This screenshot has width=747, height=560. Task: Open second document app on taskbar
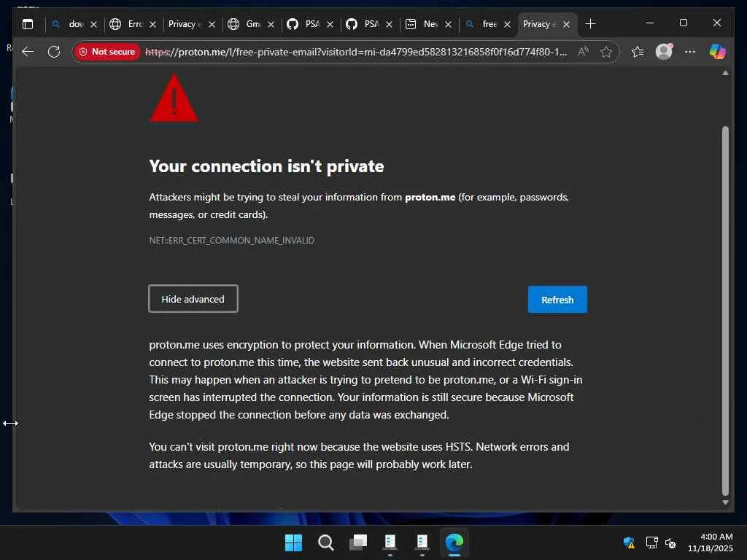tap(422, 542)
